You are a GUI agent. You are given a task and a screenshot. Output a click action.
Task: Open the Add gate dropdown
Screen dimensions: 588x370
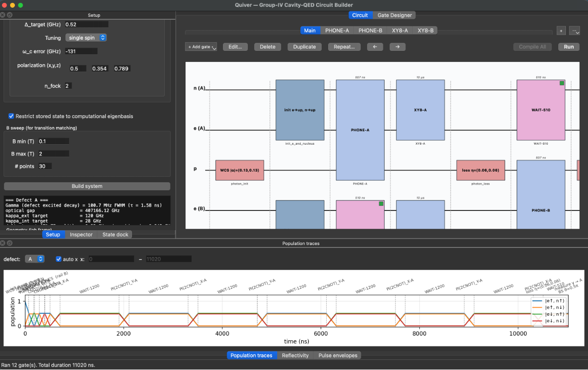click(x=201, y=47)
